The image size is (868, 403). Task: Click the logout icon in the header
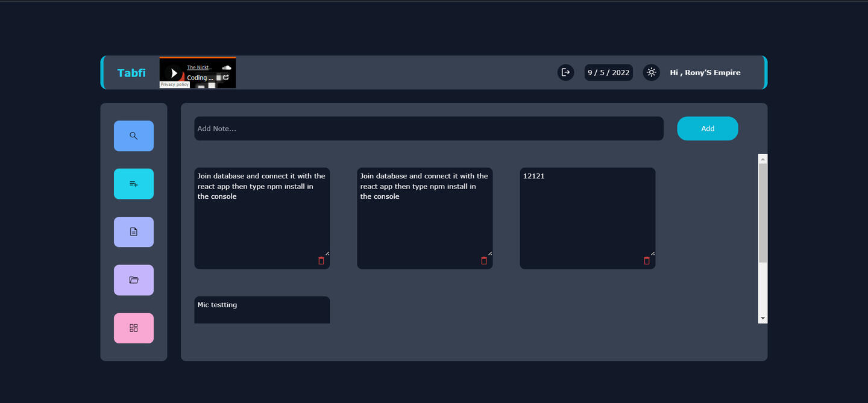[565, 72]
